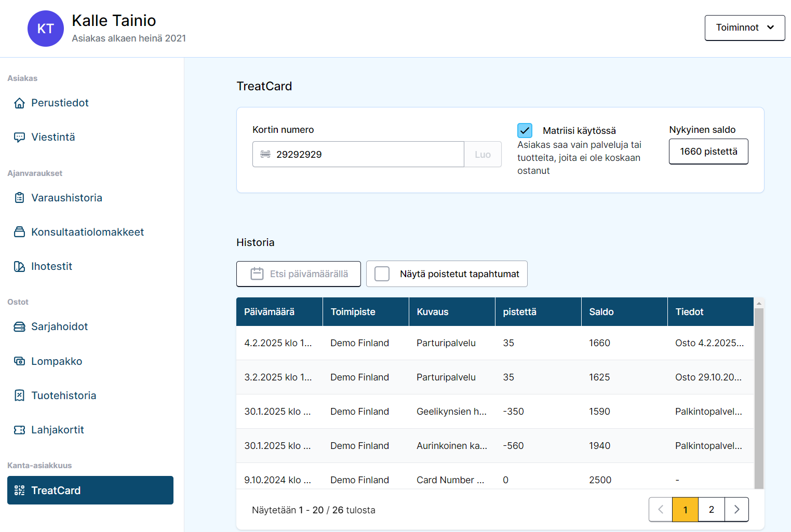Click the barcode icon in card number field

(265, 154)
